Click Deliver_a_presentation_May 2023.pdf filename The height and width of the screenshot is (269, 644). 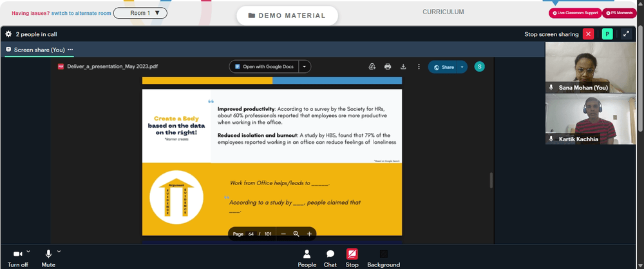113,66
